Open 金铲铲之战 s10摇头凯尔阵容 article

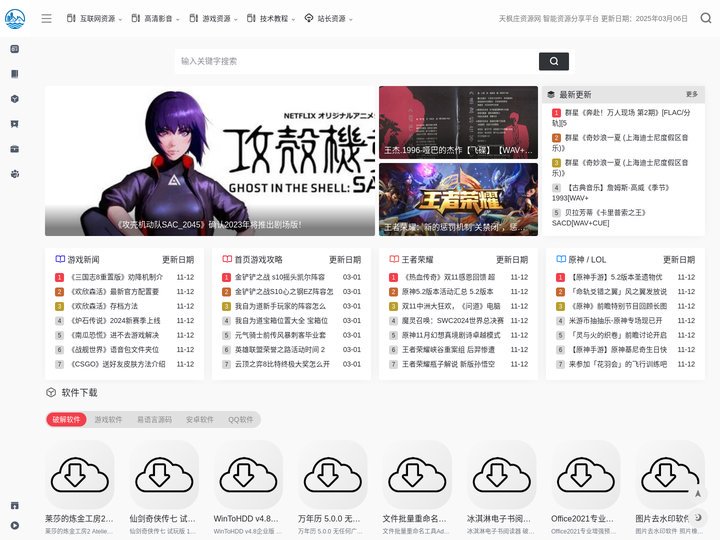280,277
